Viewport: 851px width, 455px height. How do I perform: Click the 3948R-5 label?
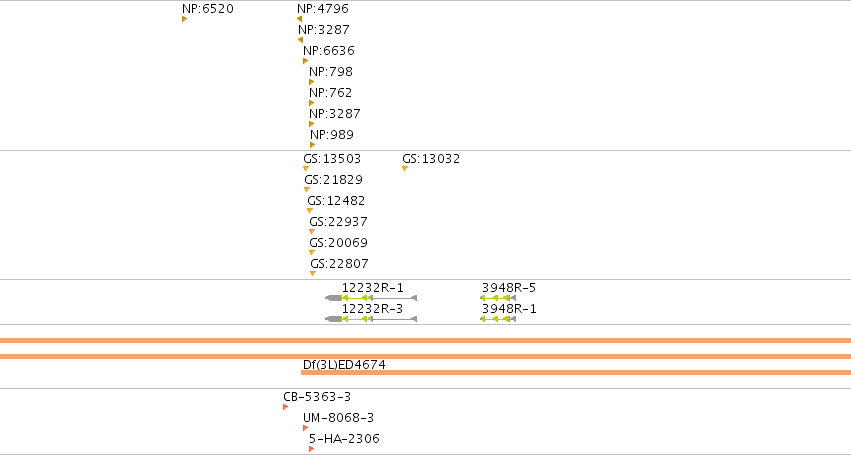pos(509,288)
